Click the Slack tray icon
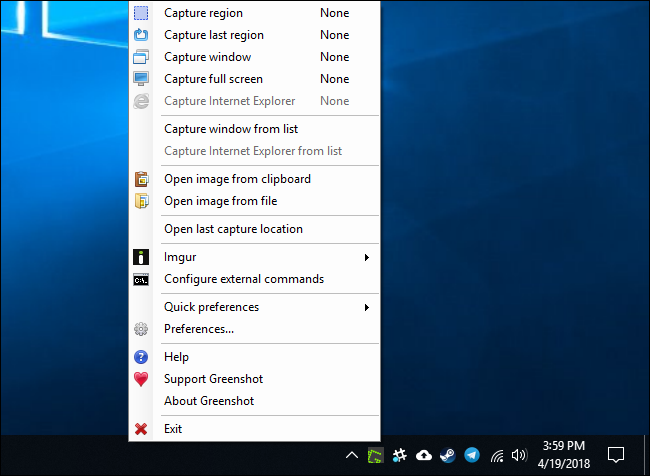This screenshot has width=650, height=476. 399,455
